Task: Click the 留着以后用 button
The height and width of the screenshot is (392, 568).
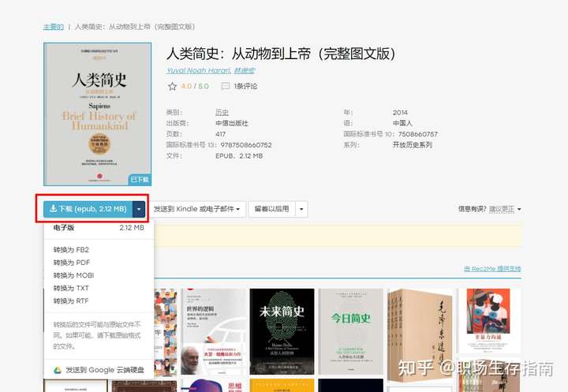Action: (x=271, y=209)
